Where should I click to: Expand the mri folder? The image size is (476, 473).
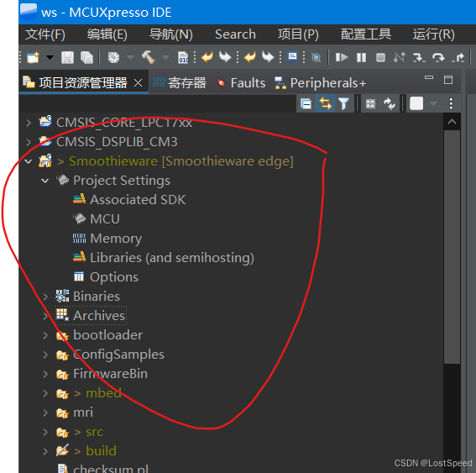click(x=45, y=413)
